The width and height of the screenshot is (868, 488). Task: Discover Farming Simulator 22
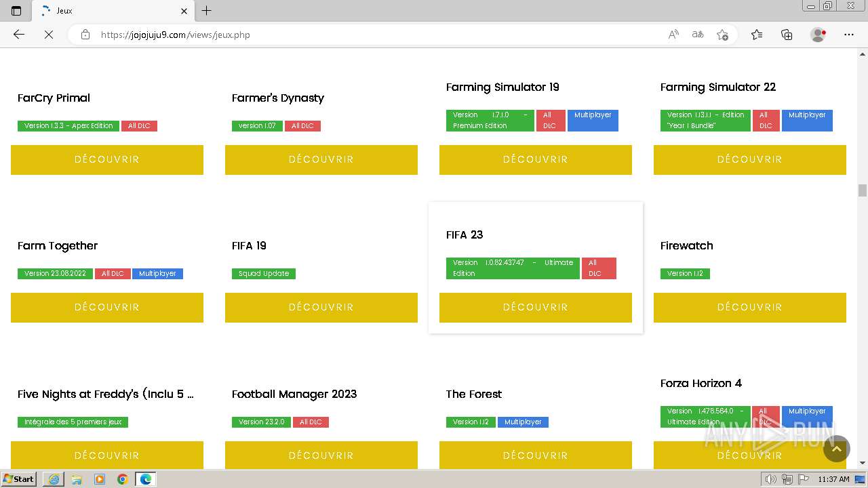pos(750,160)
